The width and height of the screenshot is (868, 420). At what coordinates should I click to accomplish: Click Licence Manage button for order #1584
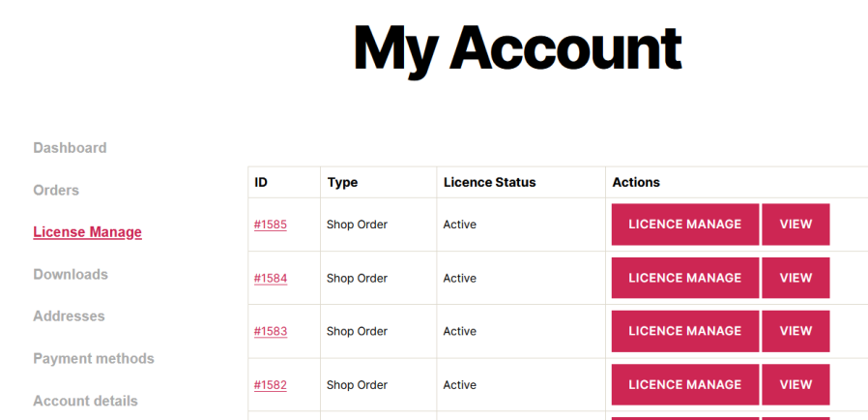(x=684, y=278)
